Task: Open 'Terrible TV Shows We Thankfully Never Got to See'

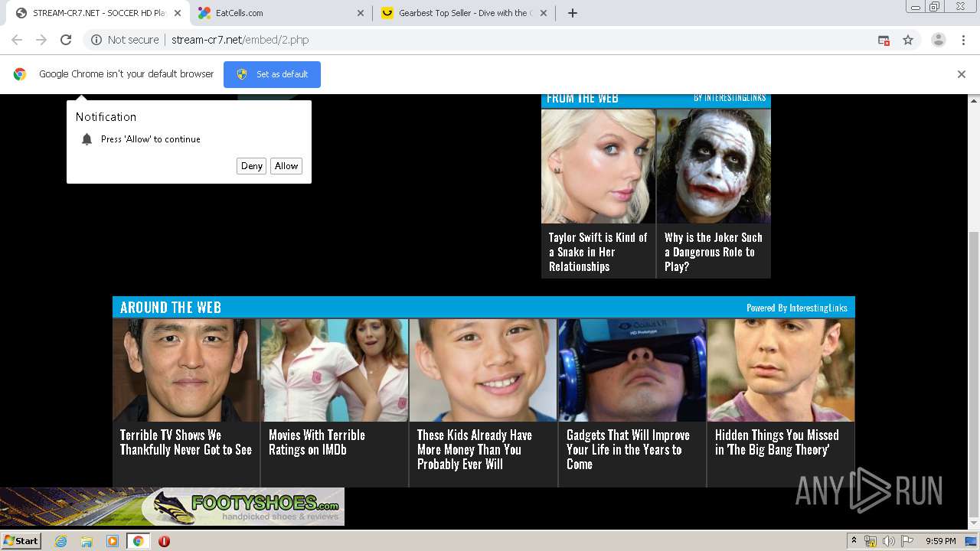Action: point(186,442)
